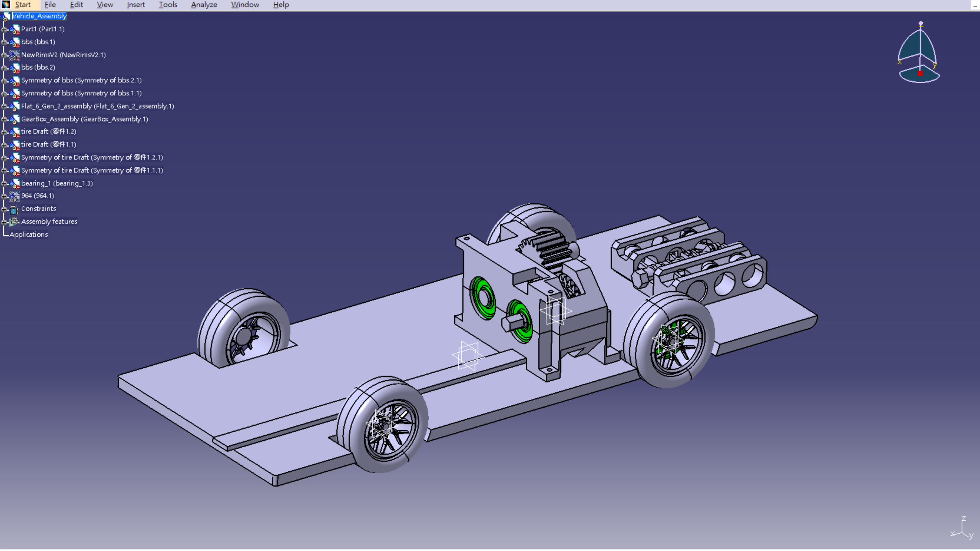
Task: Click the Assembly features icon
Action: click(x=14, y=221)
